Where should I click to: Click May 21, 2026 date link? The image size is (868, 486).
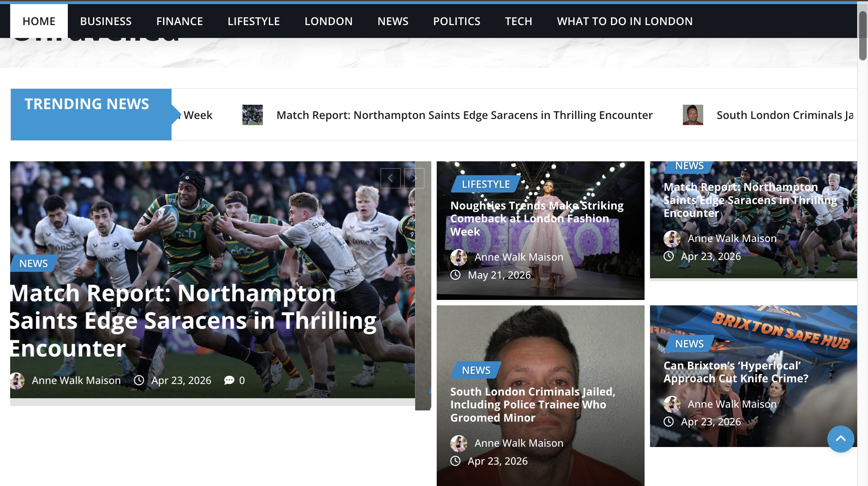499,275
